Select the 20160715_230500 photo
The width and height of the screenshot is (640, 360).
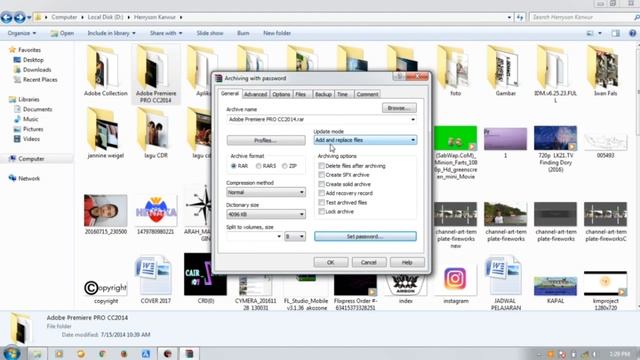105,214
